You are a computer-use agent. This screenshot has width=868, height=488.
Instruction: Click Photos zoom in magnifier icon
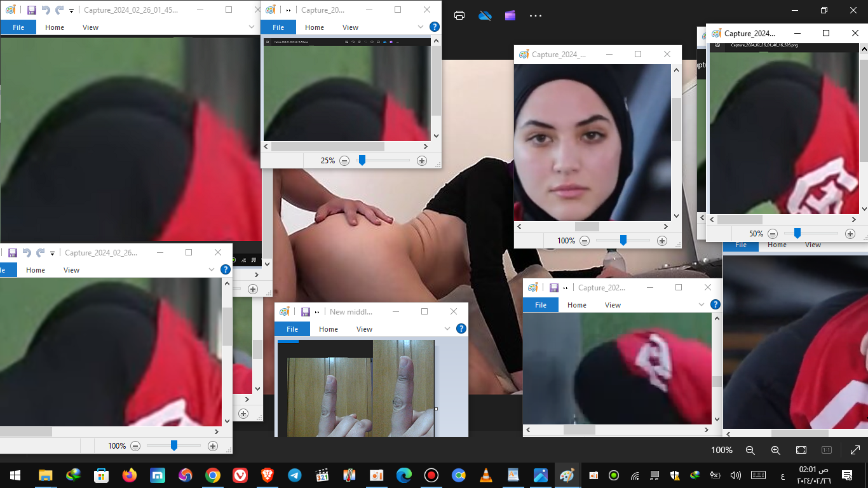tap(775, 450)
